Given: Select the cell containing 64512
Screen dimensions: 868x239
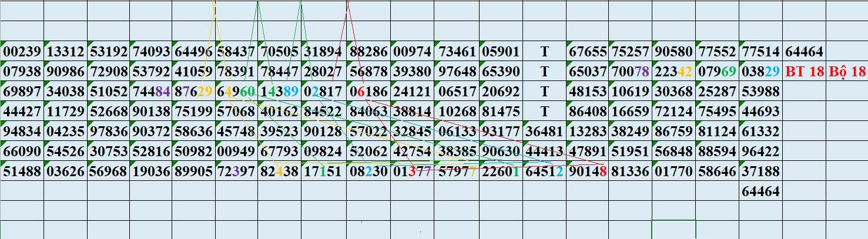Looking at the screenshot, I should click(x=544, y=171).
